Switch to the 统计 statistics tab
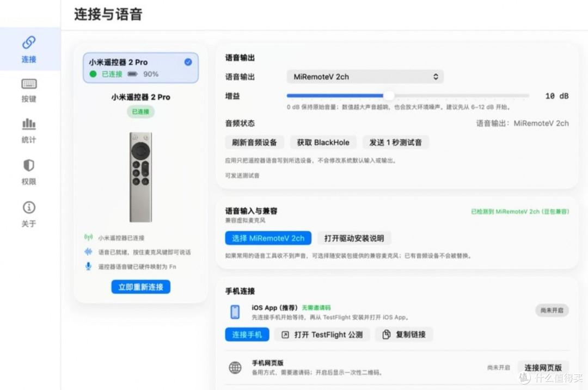588x390 pixels. 29,131
